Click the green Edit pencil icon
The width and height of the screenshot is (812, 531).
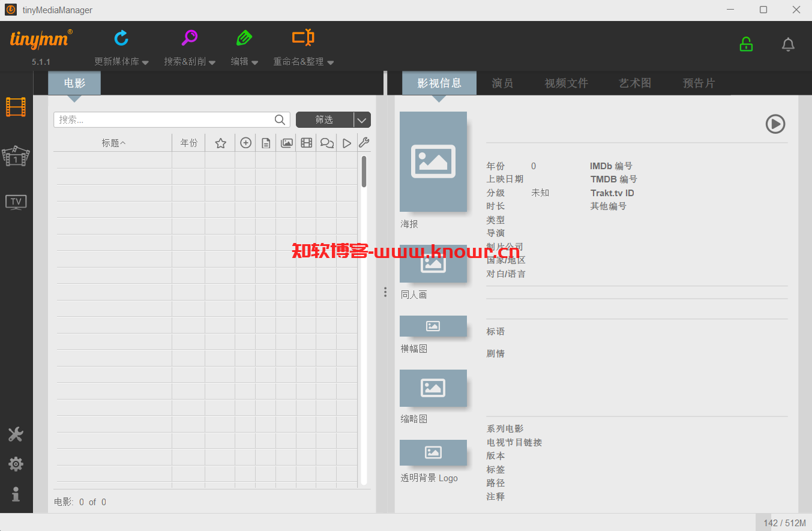pyautogui.click(x=244, y=38)
